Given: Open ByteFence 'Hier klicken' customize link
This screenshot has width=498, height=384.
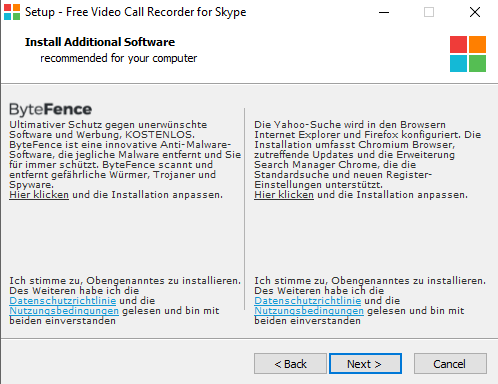Looking at the screenshot, I should [39, 195].
